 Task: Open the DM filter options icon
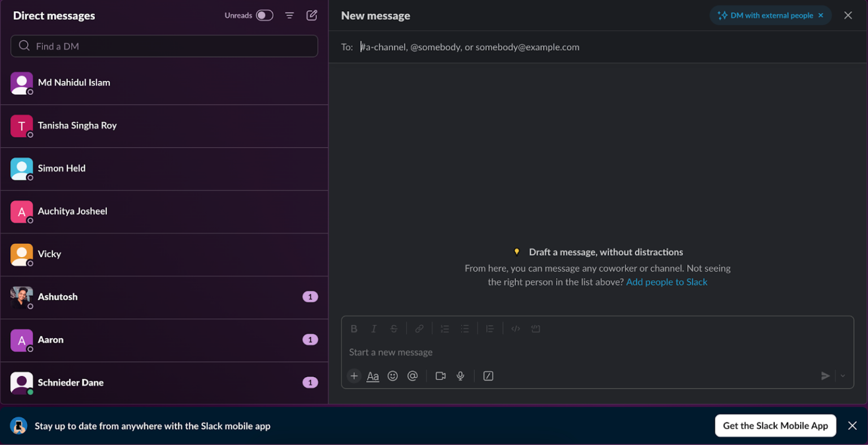tap(289, 15)
